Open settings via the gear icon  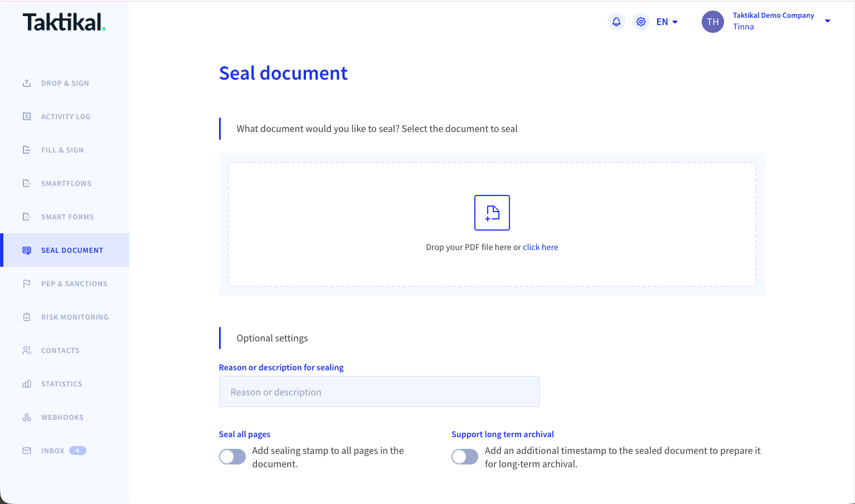pyautogui.click(x=641, y=22)
